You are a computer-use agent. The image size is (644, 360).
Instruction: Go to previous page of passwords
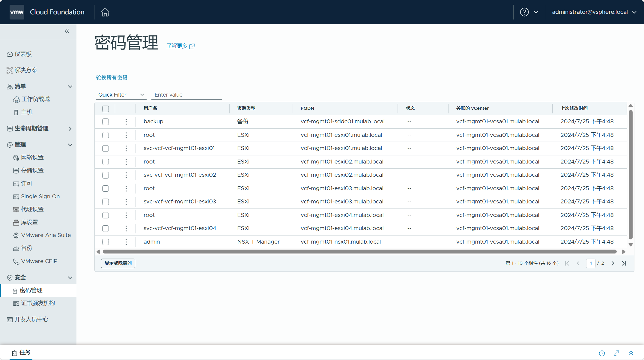pos(578,263)
